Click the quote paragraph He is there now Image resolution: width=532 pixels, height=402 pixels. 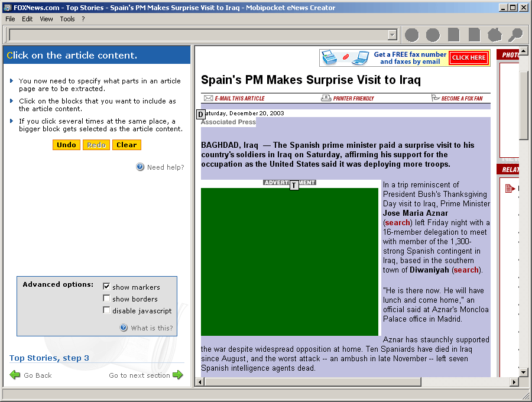coord(436,304)
